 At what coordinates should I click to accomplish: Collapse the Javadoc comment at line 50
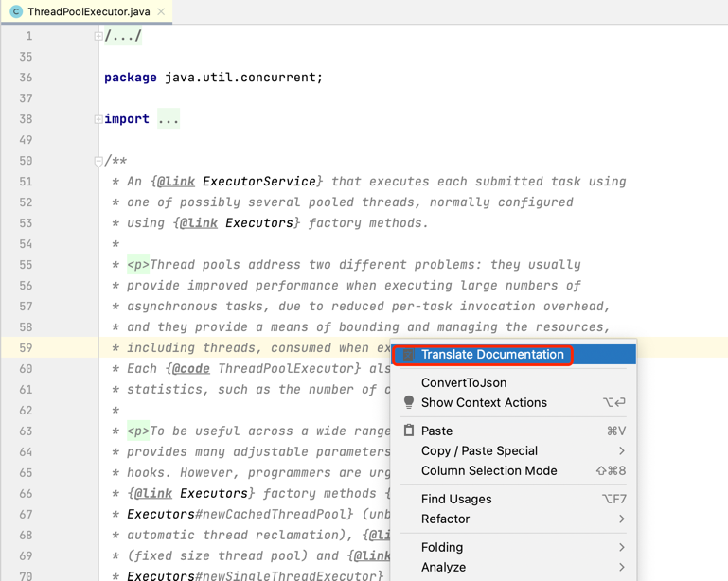click(98, 161)
